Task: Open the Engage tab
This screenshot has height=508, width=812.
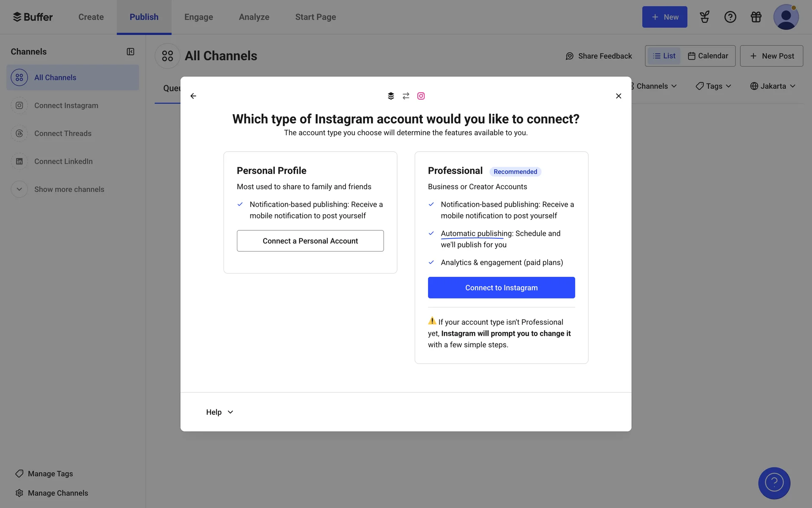Action: click(198, 17)
